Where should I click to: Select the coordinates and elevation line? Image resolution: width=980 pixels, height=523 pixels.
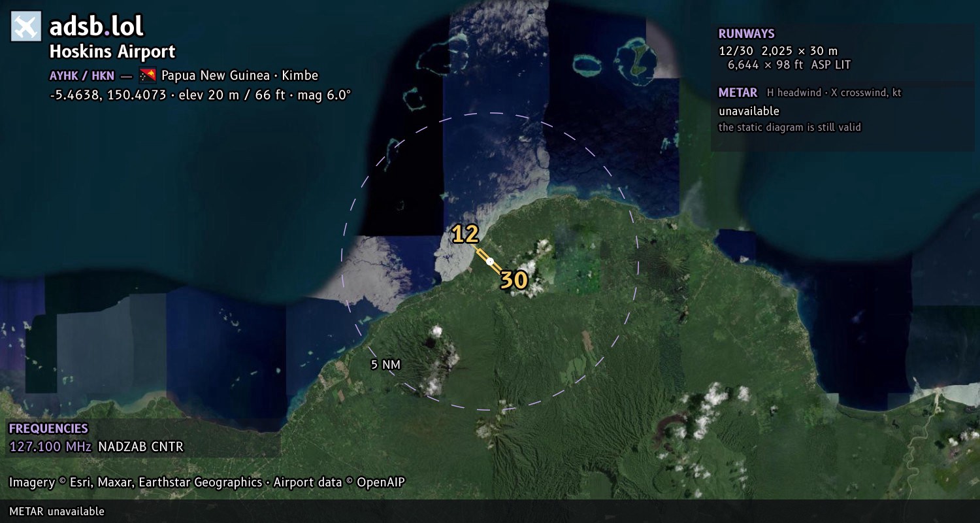pos(200,95)
